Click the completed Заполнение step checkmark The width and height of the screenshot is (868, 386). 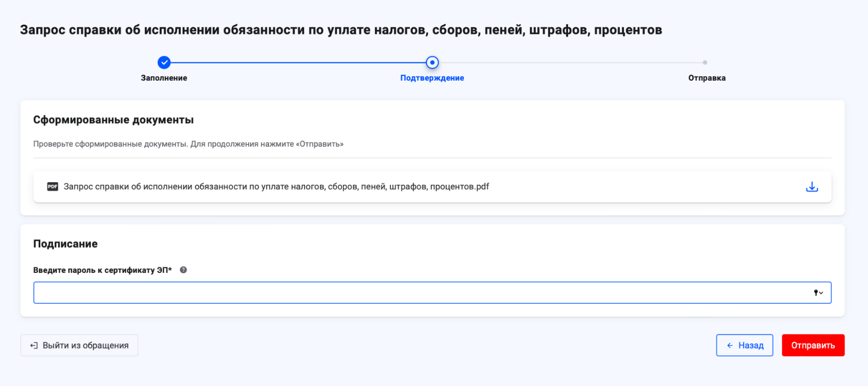[164, 62]
